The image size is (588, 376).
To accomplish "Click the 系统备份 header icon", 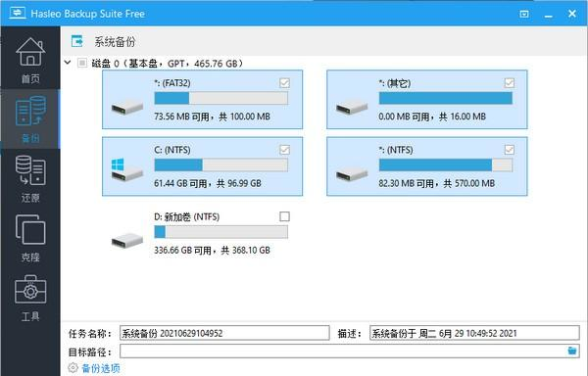I will (x=77, y=41).
